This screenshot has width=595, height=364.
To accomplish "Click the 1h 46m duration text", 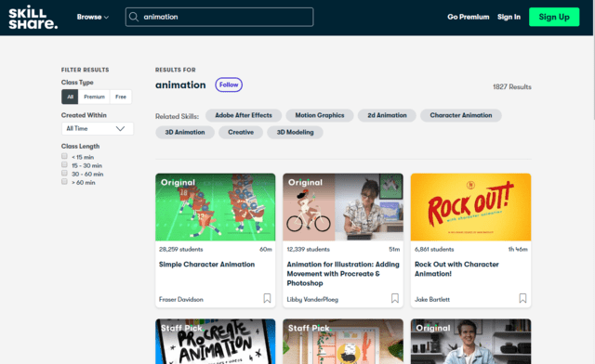I will click(518, 250).
